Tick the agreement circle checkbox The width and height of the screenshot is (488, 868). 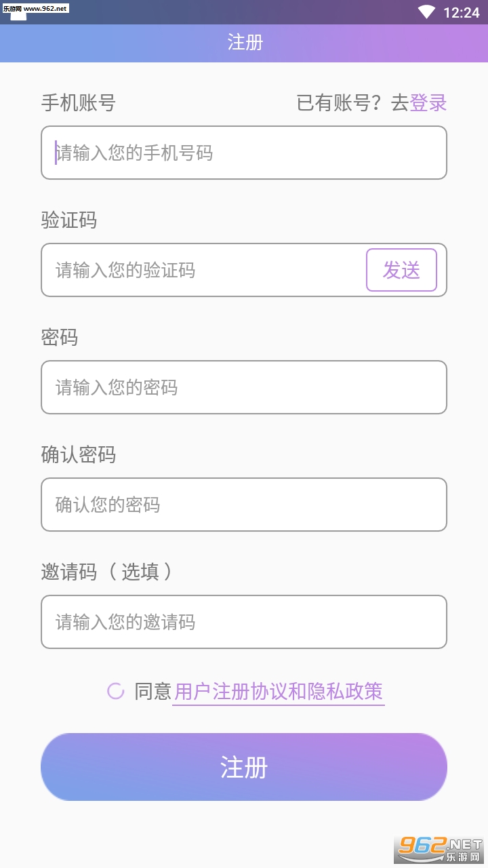click(116, 691)
